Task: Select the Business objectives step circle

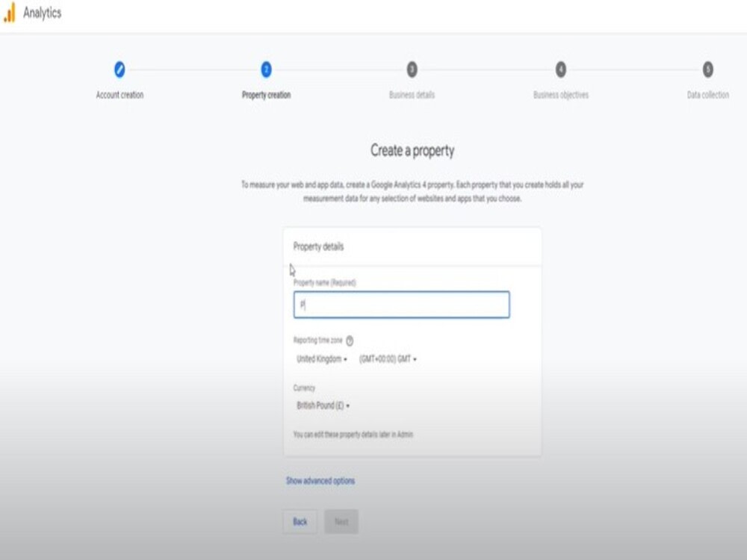Action: 561,69
